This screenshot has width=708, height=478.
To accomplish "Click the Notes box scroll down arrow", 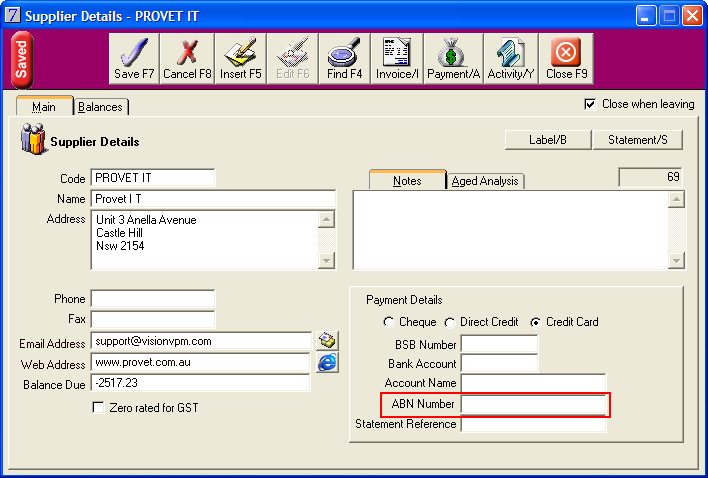I will pos(676,260).
